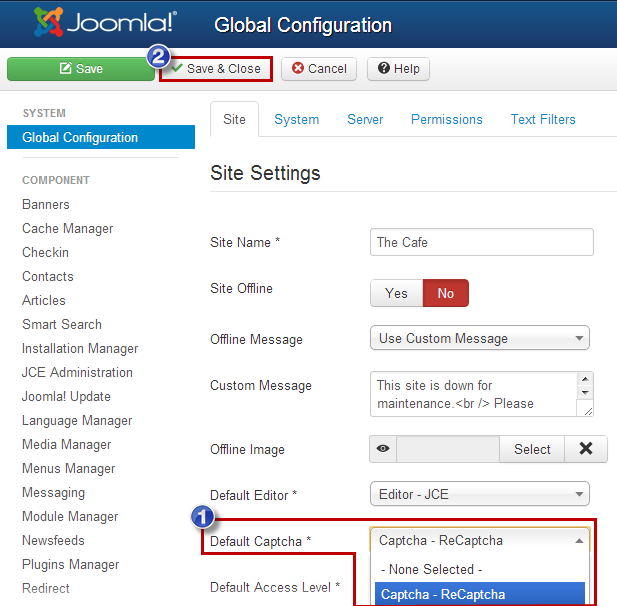This screenshot has height=606, width=617.
Task: Set Site Offline to Yes
Action: [396, 293]
